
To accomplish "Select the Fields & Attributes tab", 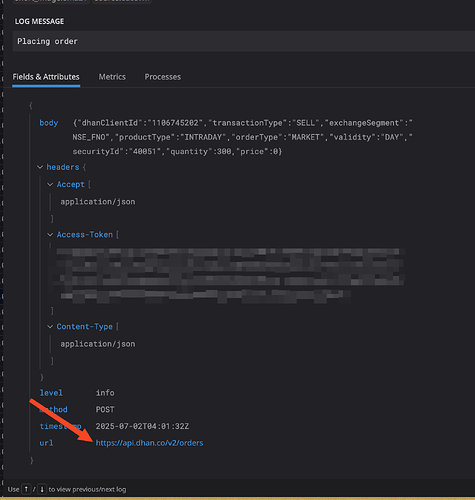I will [x=46, y=77].
